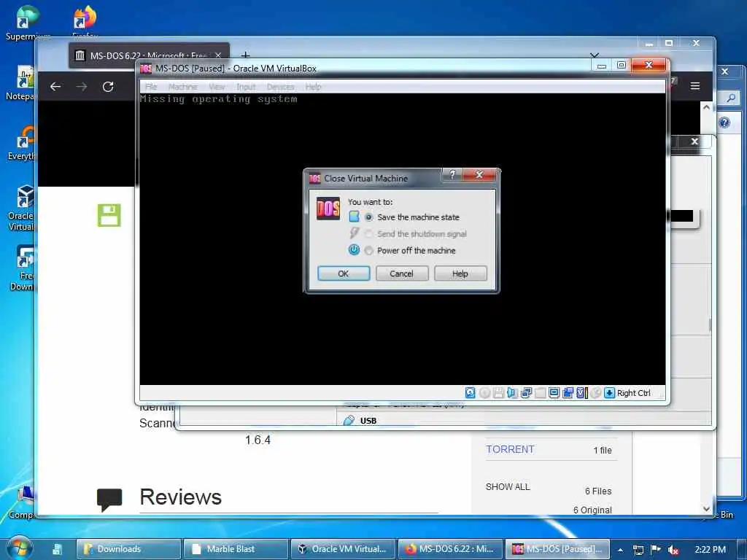
Task: Click the SHOW ALL files link
Action: (x=508, y=486)
